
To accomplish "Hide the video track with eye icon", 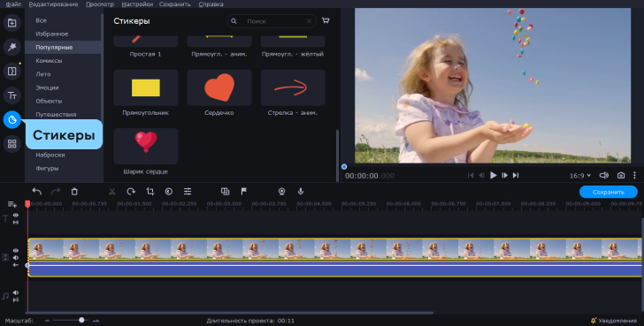I will click(16, 250).
